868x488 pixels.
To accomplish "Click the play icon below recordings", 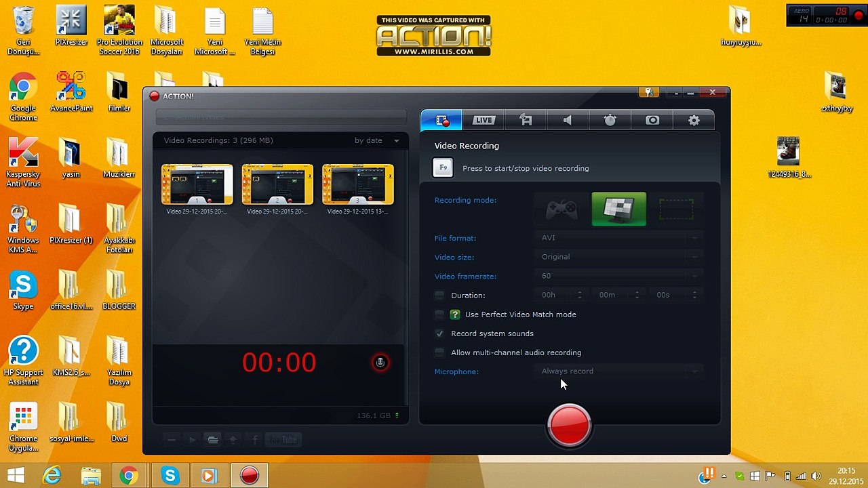I will click(192, 440).
